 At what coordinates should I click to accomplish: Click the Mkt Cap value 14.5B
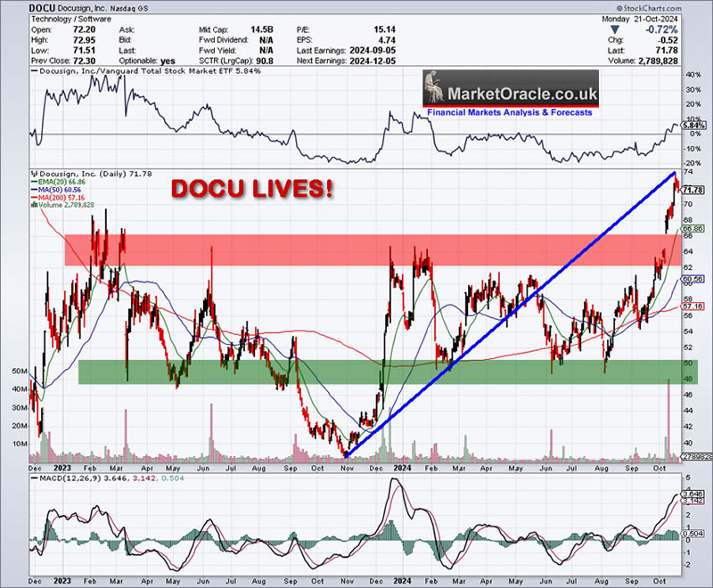pos(261,29)
